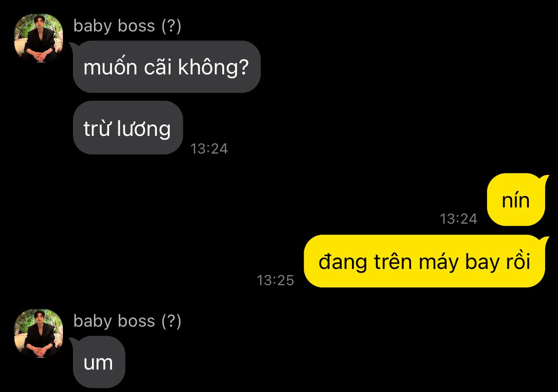The height and width of the screenshot is (392, 558).
Task: Open the top baby boss profile avatar
Action: point(39,38)
